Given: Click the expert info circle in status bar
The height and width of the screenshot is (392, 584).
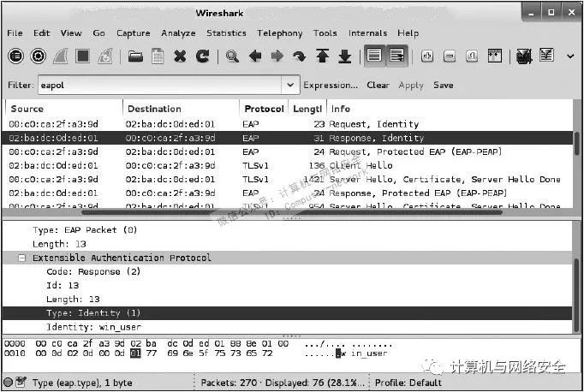Looking at the screenshot, I should point(8,382).
